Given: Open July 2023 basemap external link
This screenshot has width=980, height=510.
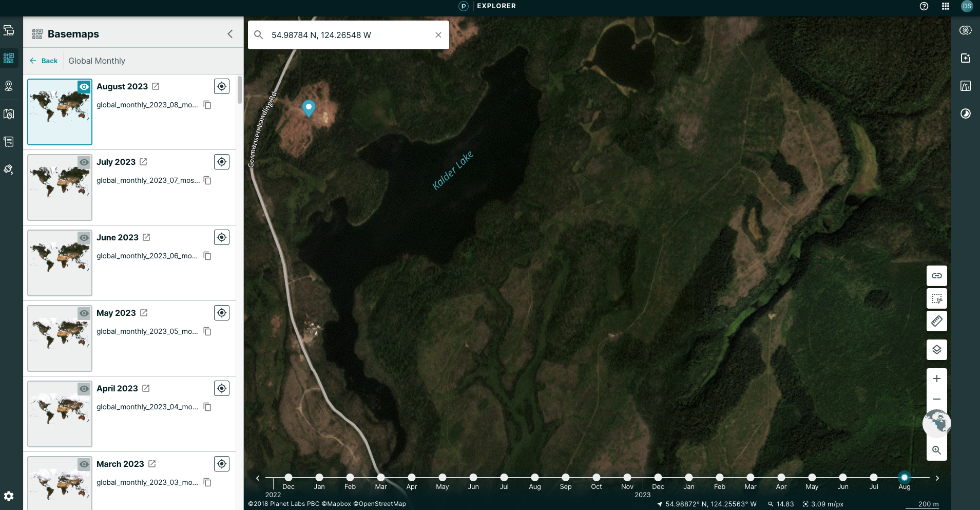Looking at the screenshot, I should (x=143, y=162).
